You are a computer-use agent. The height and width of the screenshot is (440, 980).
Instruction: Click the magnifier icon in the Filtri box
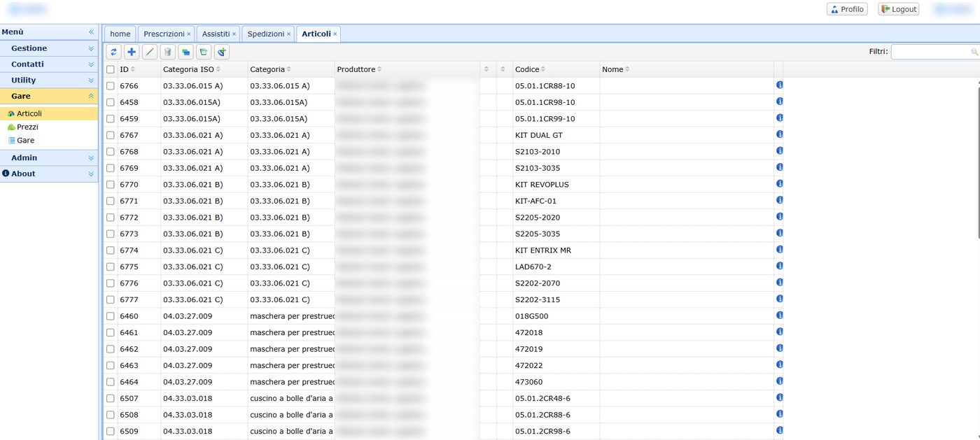[x=974, y=52]
